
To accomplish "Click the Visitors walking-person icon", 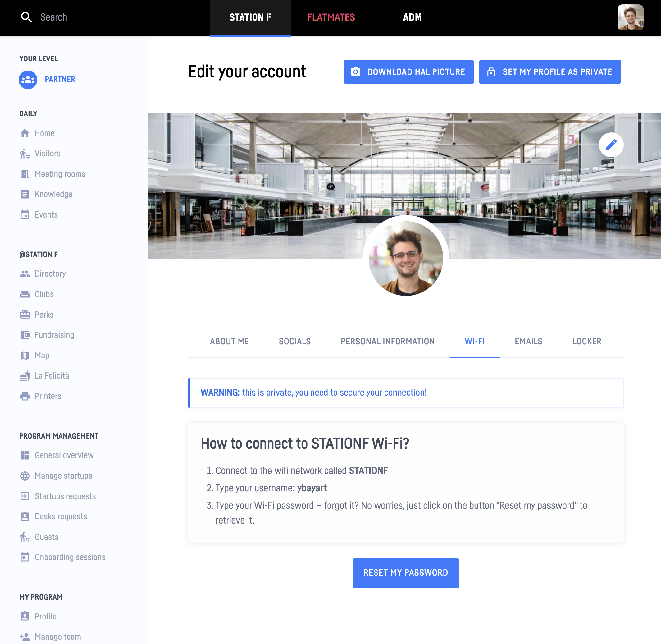I will click(x=25, y=154).
